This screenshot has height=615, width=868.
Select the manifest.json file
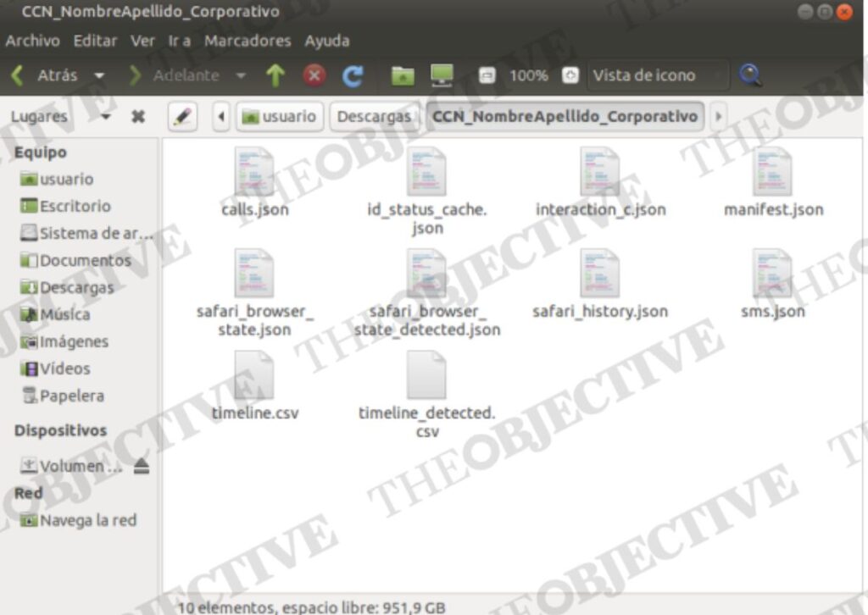[x=773, y=183]
